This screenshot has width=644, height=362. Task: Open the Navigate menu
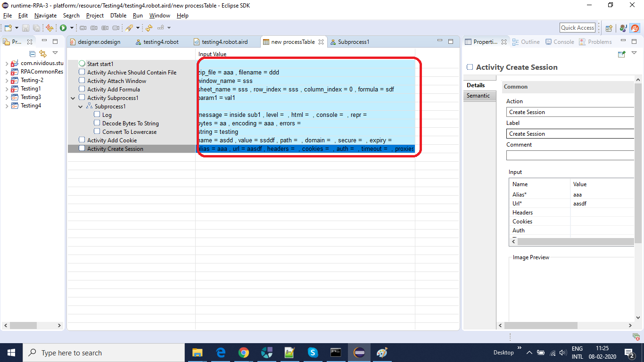tap(45, 16)
